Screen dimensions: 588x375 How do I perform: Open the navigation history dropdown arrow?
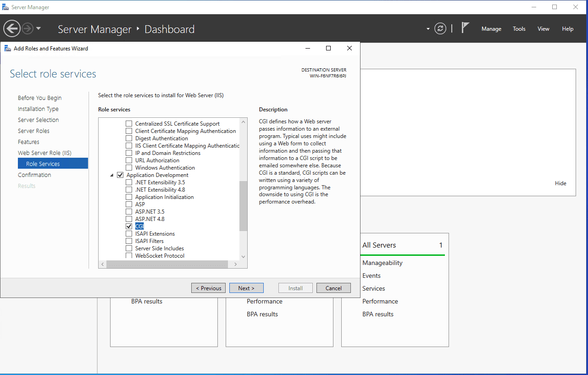39,28
